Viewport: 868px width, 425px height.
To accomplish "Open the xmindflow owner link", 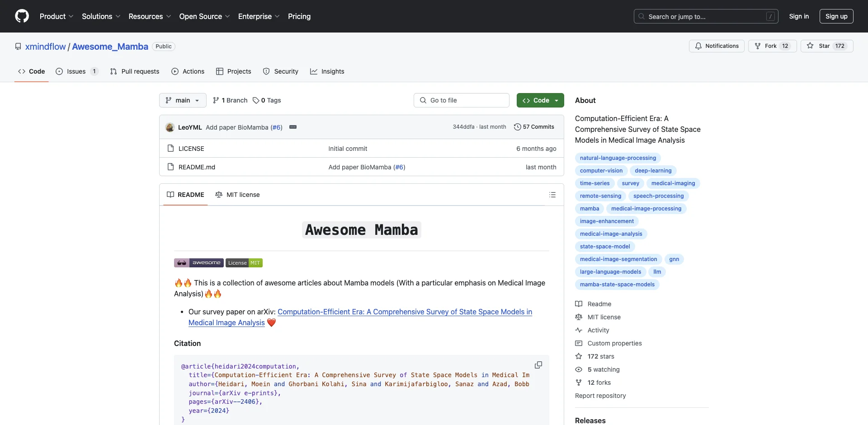I will pyautogui.click(x=46, y=47).
